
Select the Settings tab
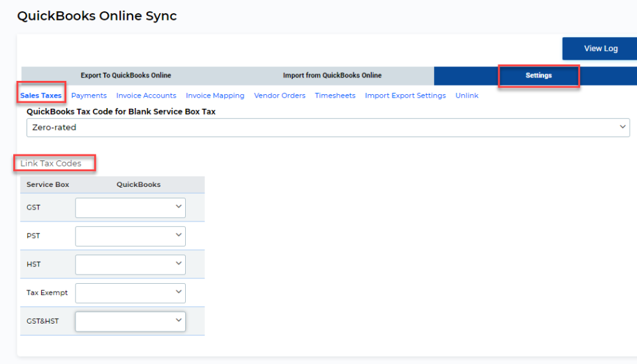coord(538,76)
